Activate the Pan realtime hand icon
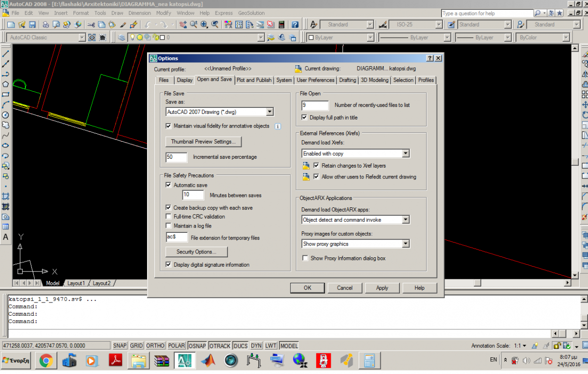Screen dimensions: 588x374 (x=182, y=25)
